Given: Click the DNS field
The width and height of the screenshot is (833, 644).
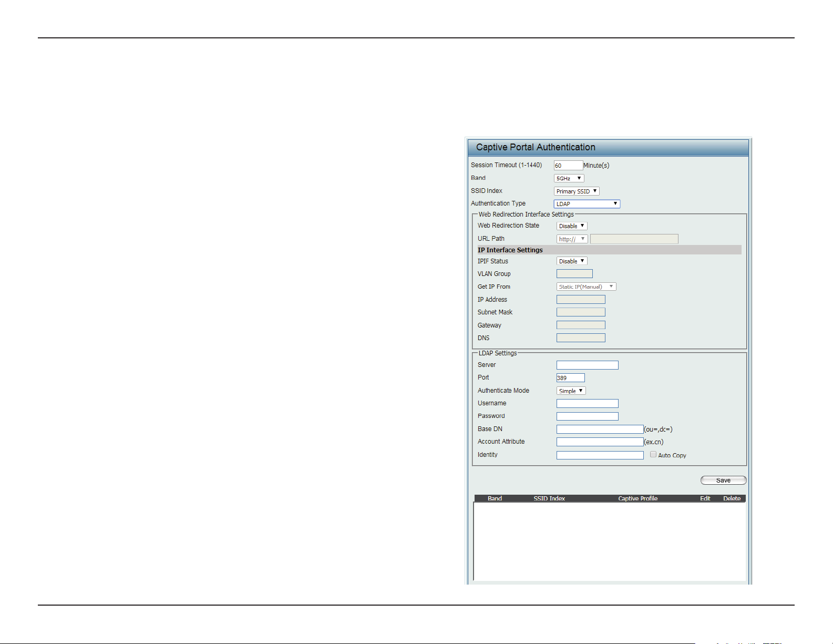Looking at the screenshot, I should [581, 338].
